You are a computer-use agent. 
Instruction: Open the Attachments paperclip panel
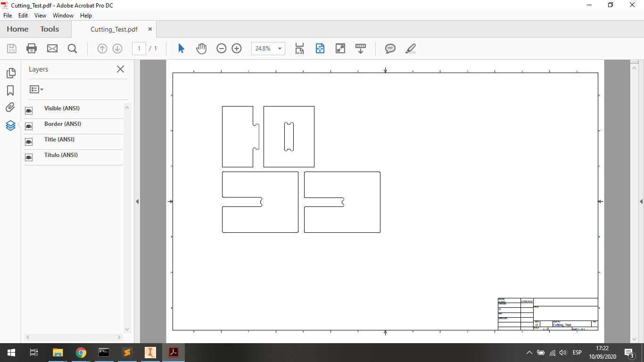[x=10, y=107]
